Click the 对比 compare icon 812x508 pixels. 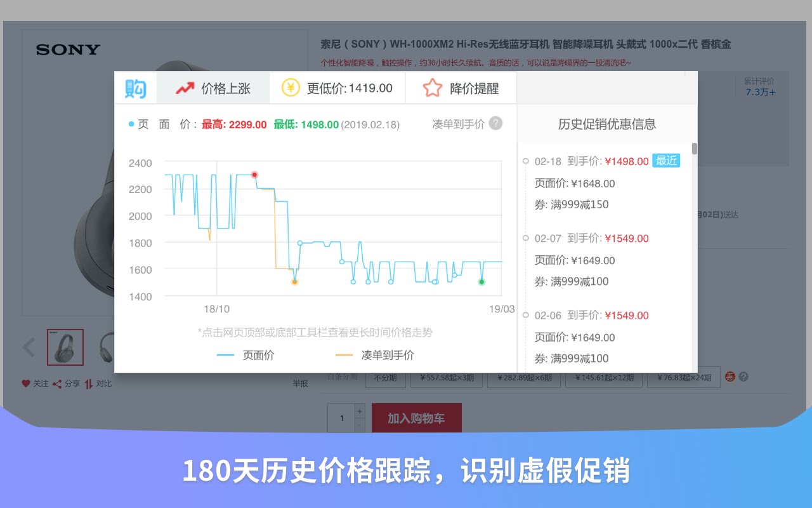click(89, 384)
